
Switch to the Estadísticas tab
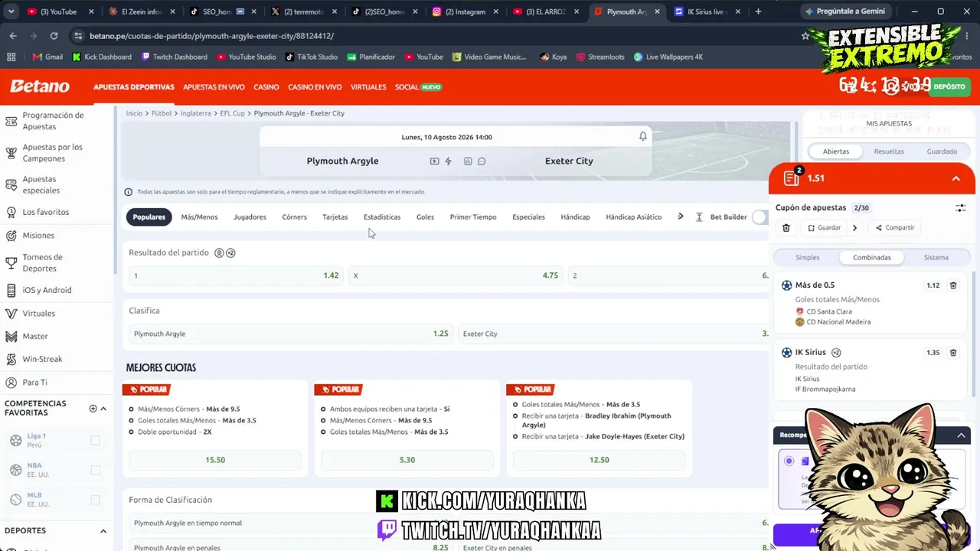382,217
